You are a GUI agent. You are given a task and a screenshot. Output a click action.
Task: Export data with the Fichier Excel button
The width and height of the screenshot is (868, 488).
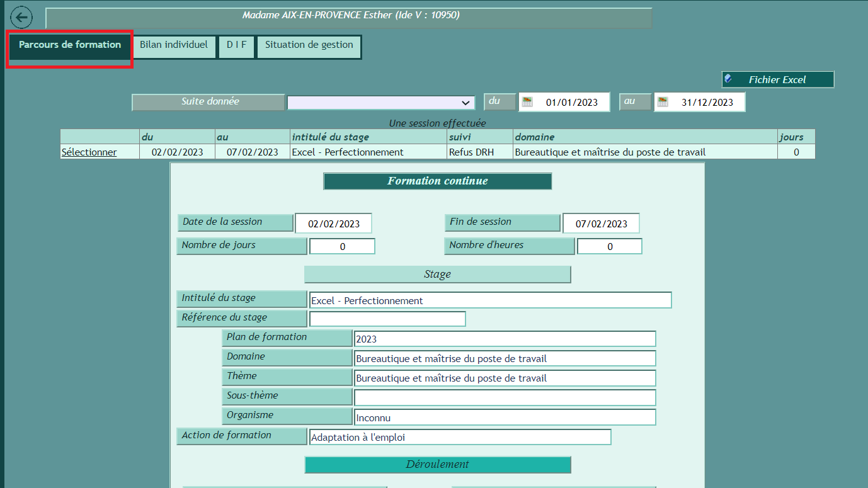click(x=777, y=80)
